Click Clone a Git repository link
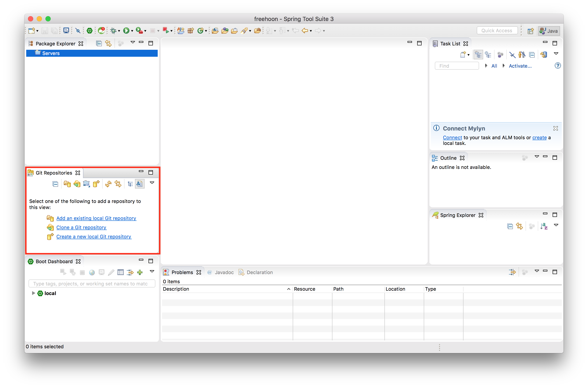Screen dimensions: 588x388 pos(81,227)
